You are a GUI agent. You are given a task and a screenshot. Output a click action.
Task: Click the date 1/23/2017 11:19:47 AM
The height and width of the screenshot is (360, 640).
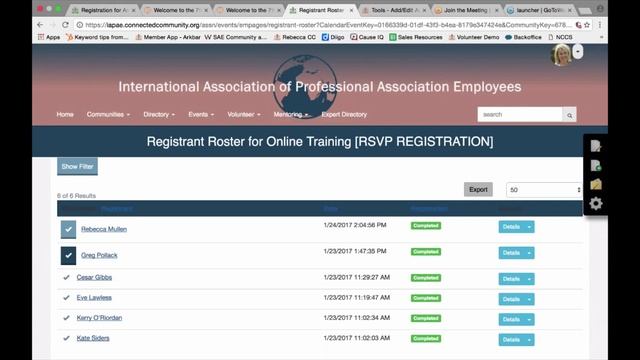pos(357,298)
